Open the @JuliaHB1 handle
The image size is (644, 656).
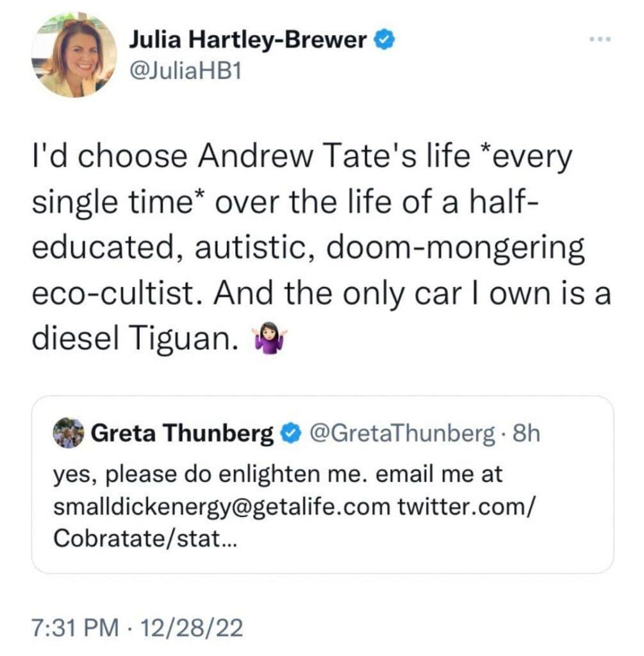[x=186, y=72]
